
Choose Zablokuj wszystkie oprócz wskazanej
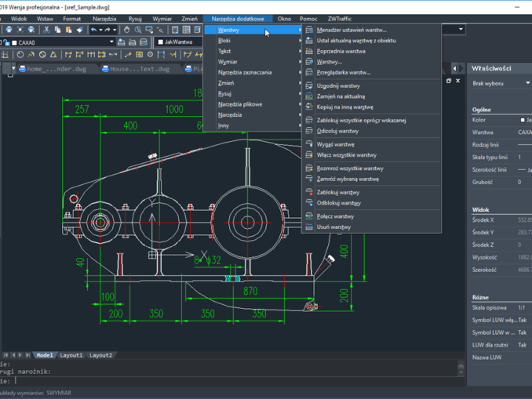point(371,121)
